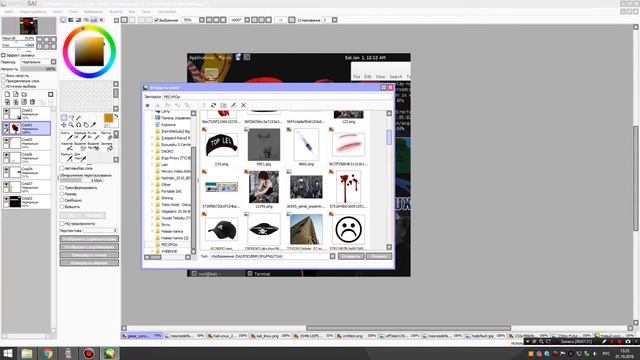Click the Отмена cancel button in dialog

[379, 256]
